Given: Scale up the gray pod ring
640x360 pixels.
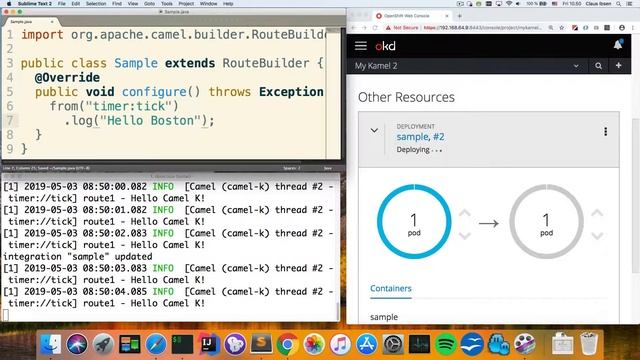Looking at the screenshot, I should (597, 213).
